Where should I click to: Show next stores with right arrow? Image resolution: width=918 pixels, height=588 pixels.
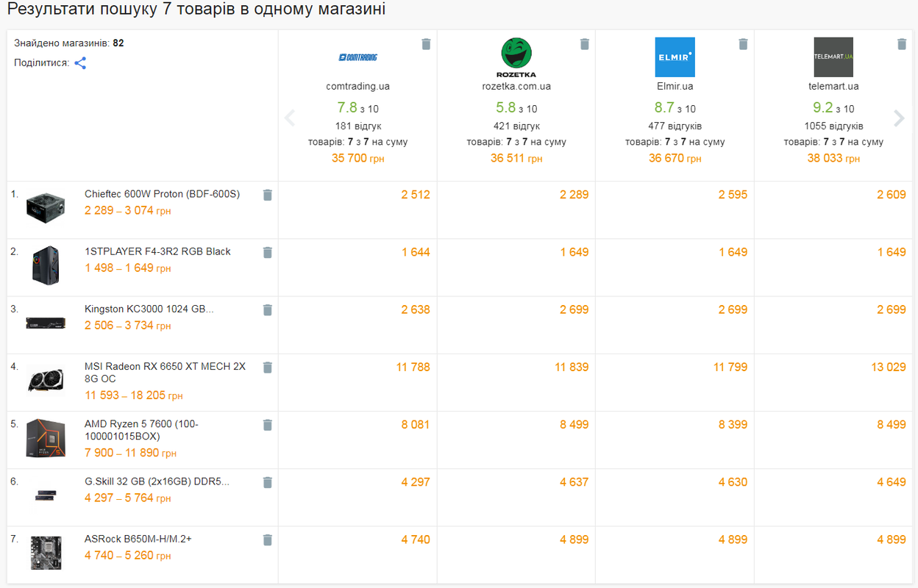tap(898, 118)
